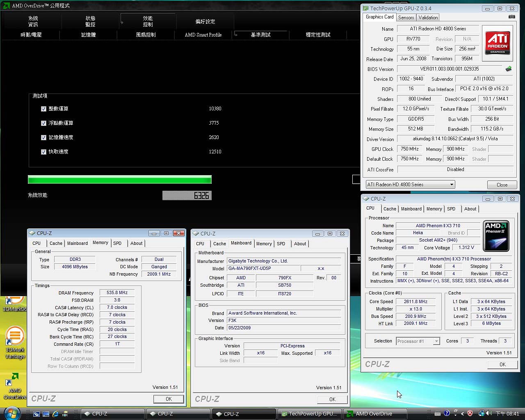The height and width of the screenshot is (420, 525).
Task: Click OK in the CPU-Z Mainboard window
Action: [x=332, y=399]
